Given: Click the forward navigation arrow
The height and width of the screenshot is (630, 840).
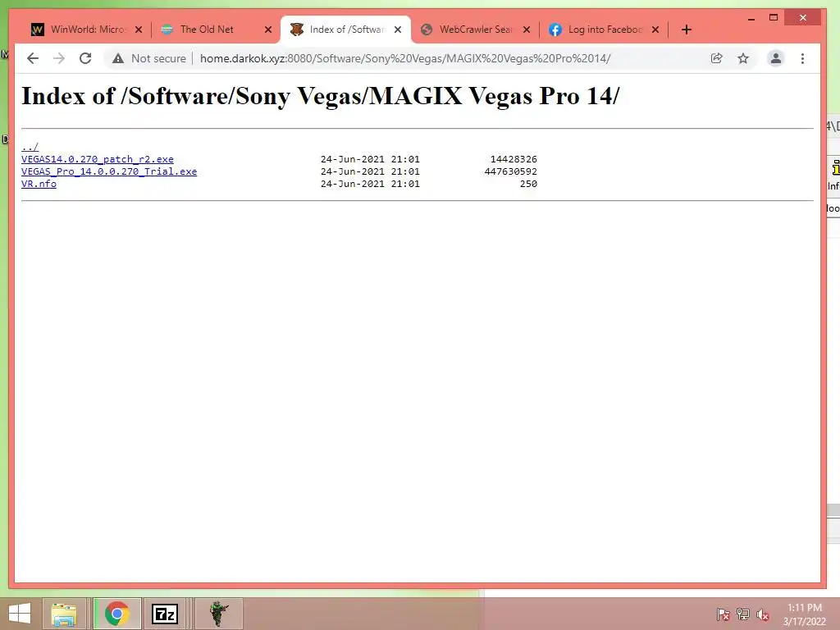Looking at the screenshot, I should coord(59,58).
